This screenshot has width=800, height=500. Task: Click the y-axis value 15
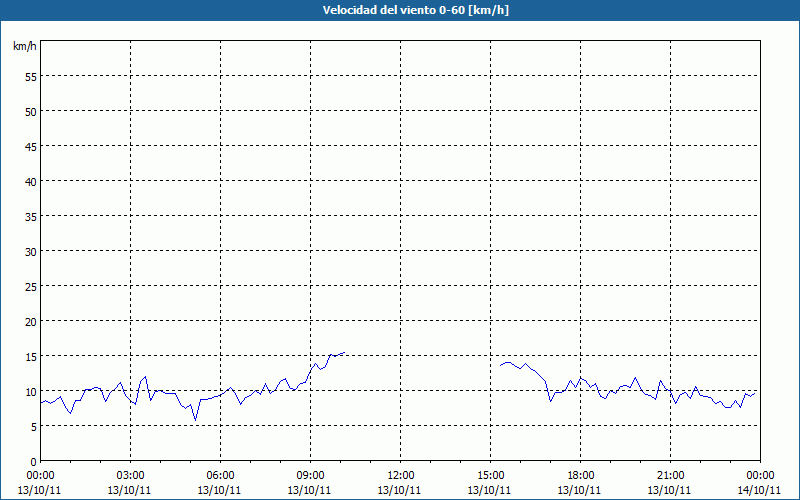coord(31,357)
